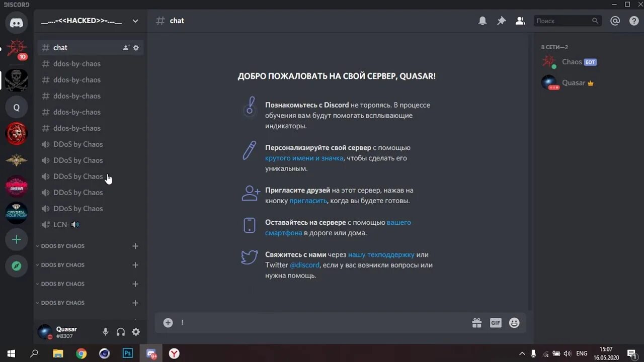Show pinned messages

(x=502, y=21)
